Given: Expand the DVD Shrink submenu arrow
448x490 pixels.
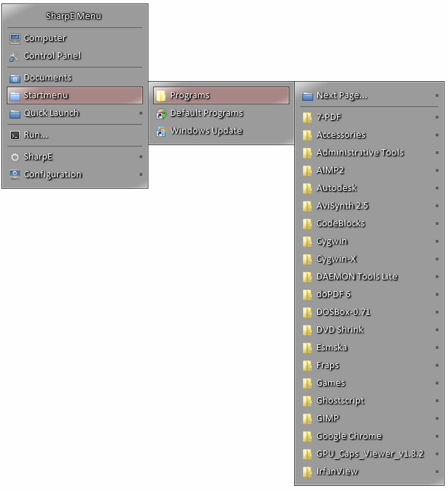Looking at the screenshot, I should 437,330.
